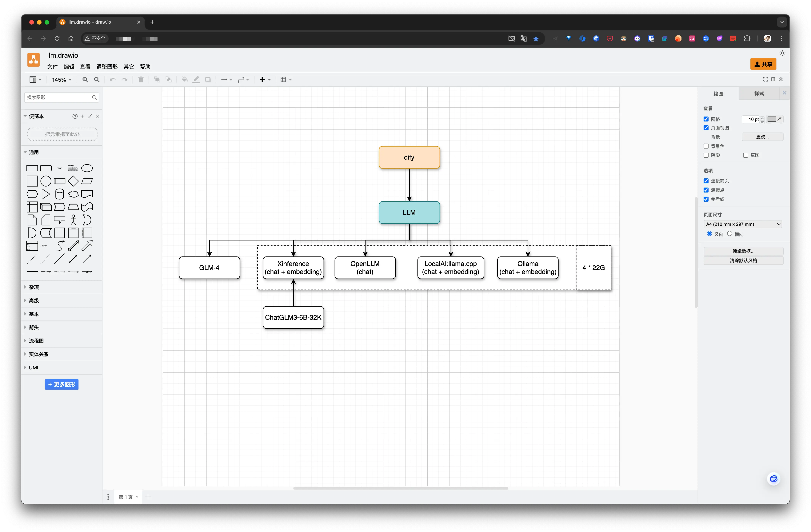Click the fullscreen icon in the toolbar
Viewport: 811px width, 532px height.
(765, 79)
